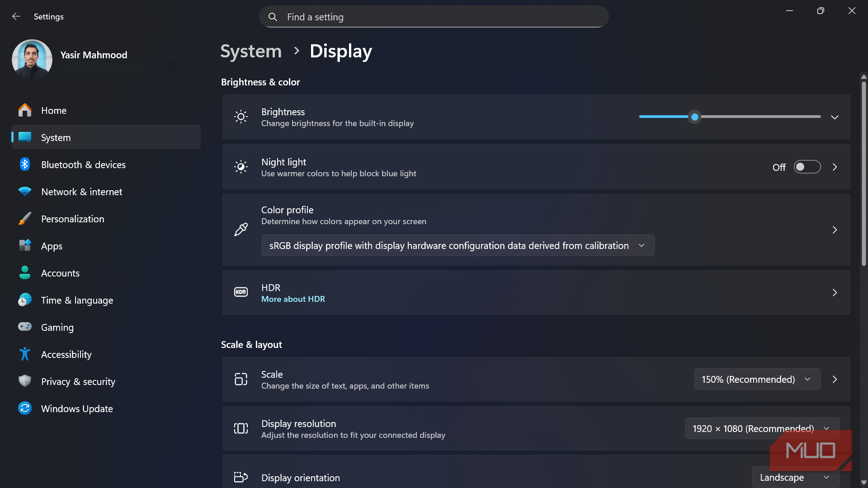The width and height of the screenshot is (868, 488).
Task: Click the Apps icon in sidebar
Action: [x=25, y=246]
